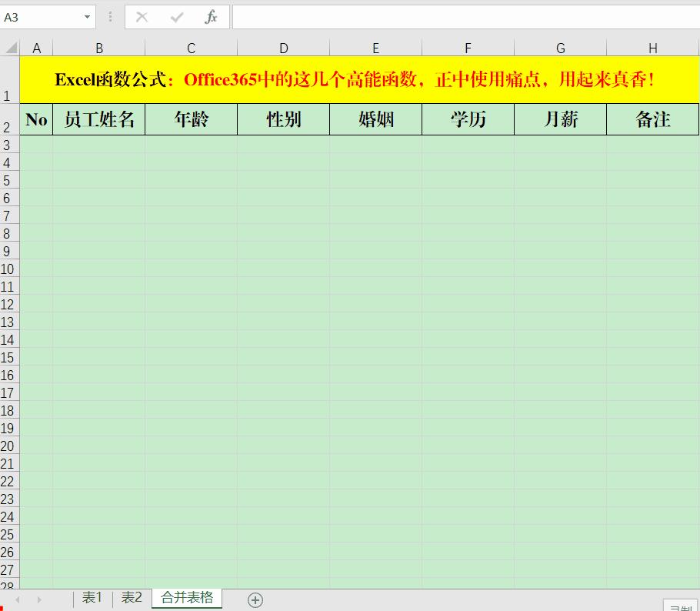
Task: Click the 学历 header cell
Action: click(468, 119)
